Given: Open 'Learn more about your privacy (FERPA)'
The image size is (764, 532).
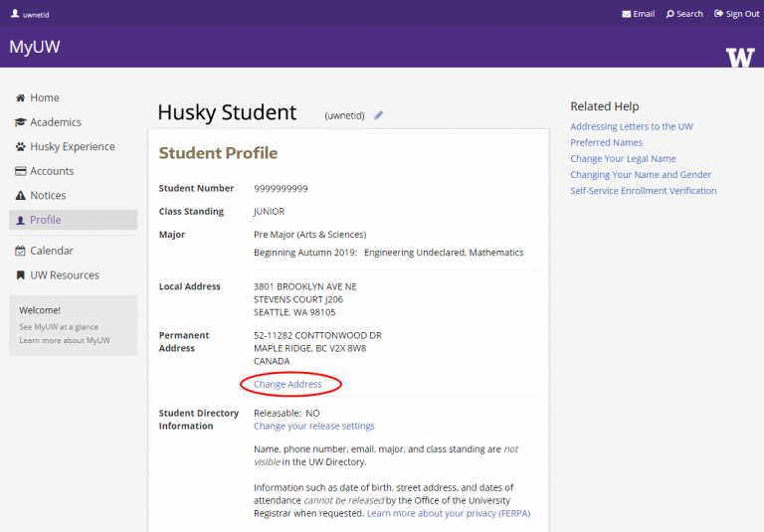Looking at the screenshot, I should coord(448,514).
